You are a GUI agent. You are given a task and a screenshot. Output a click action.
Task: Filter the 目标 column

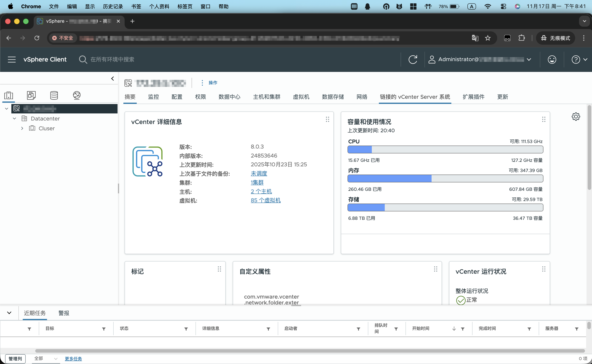point(104,329)
